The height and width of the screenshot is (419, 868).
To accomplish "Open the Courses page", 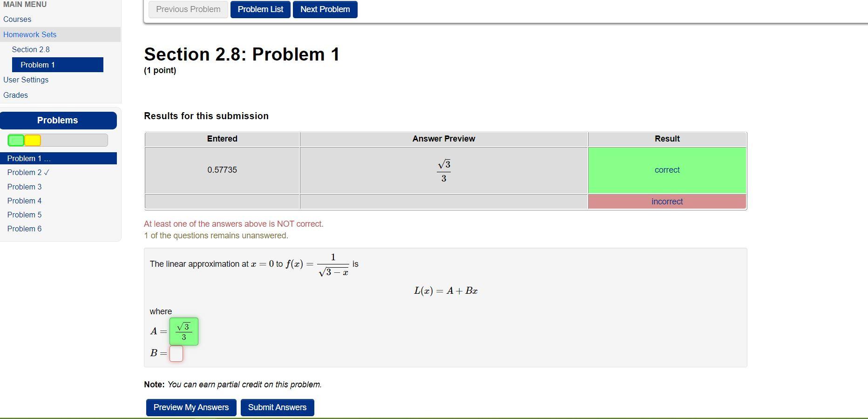I will click(x=17, y=19).
